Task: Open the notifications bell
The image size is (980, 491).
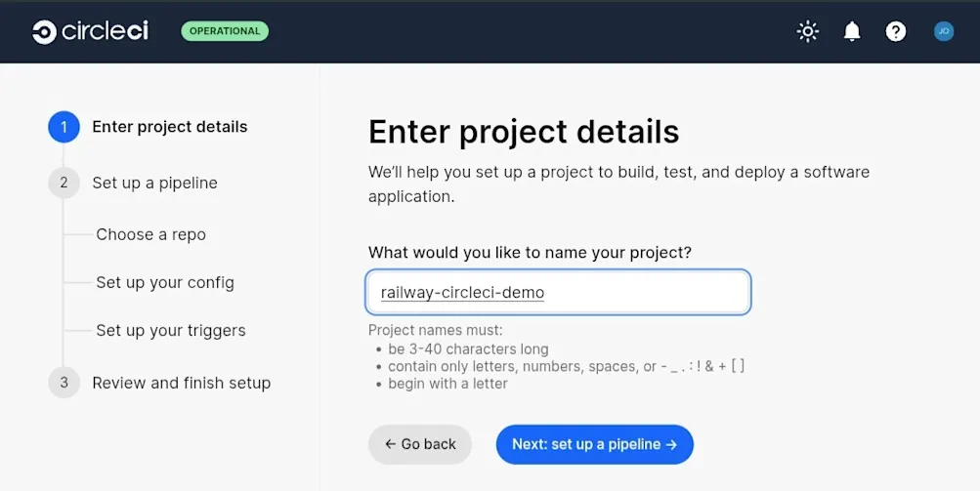Action: (852, 31)
